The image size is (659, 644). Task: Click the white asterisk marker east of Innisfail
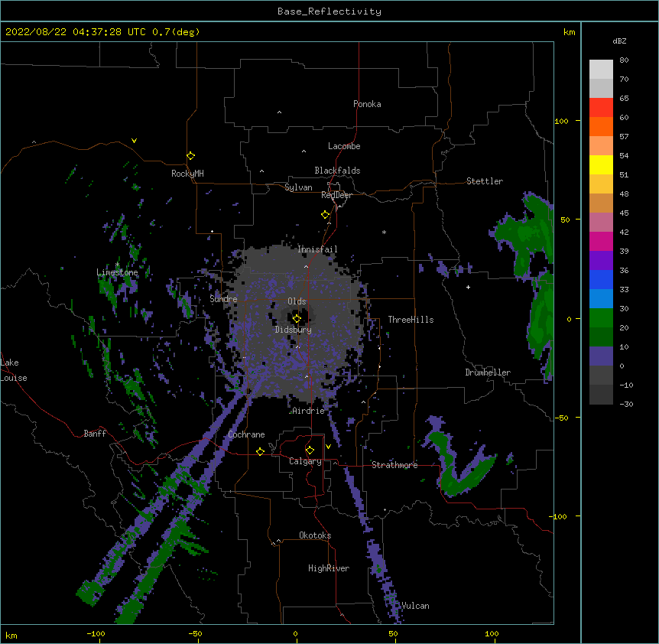coord(384,232)
